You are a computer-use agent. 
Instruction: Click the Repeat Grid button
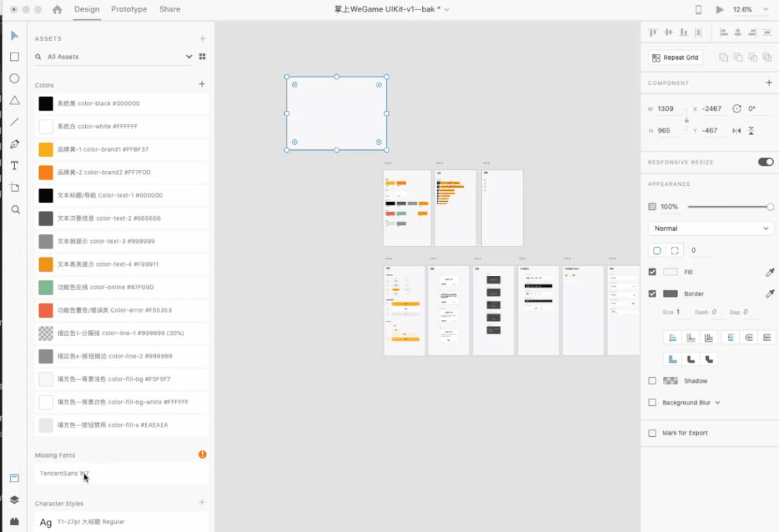(675, 58)
